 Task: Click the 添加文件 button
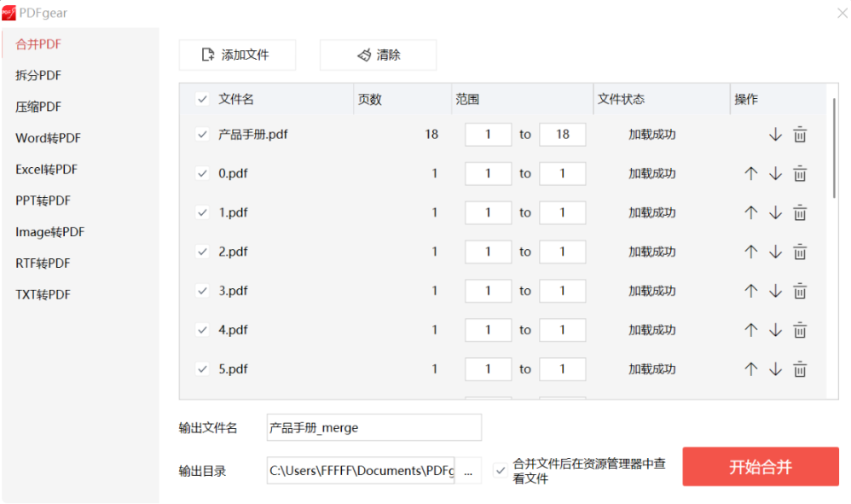[237, 55]
